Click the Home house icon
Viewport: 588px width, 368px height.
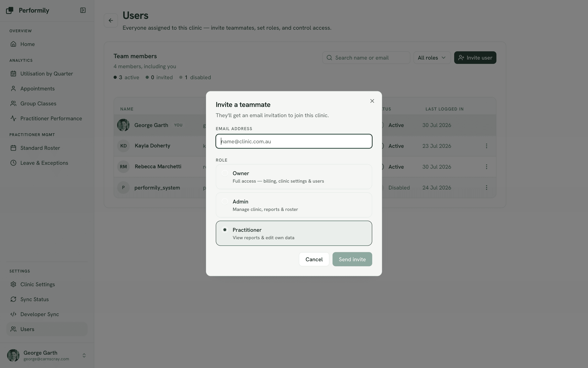point(13,44)
